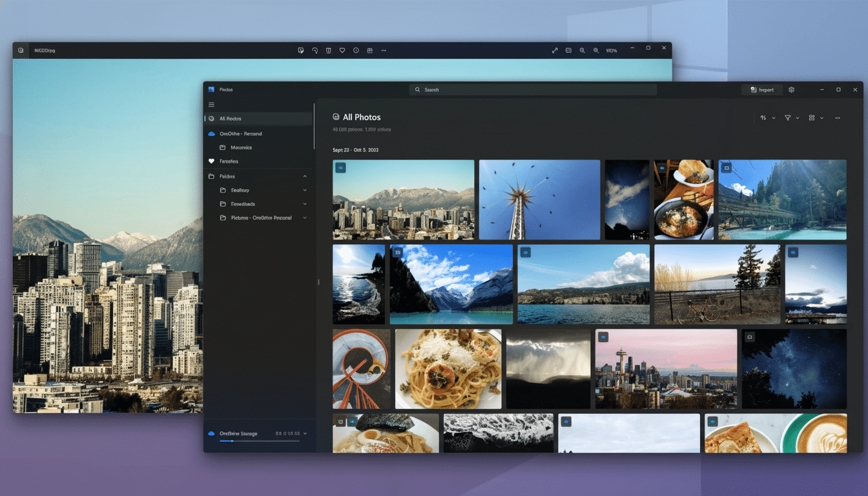Click the Sort icon near the top right
Image resolution: width=868 pixels, height=496 pixels.
[x=764, y=118]
